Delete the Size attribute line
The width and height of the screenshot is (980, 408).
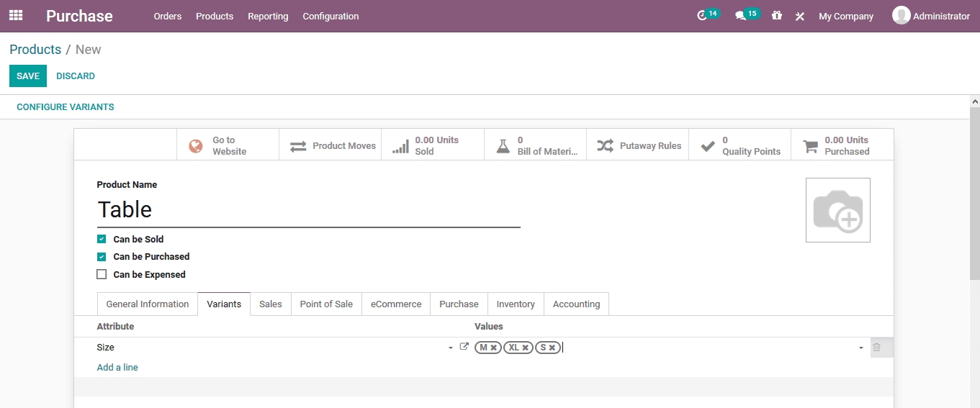pos(876,348)
